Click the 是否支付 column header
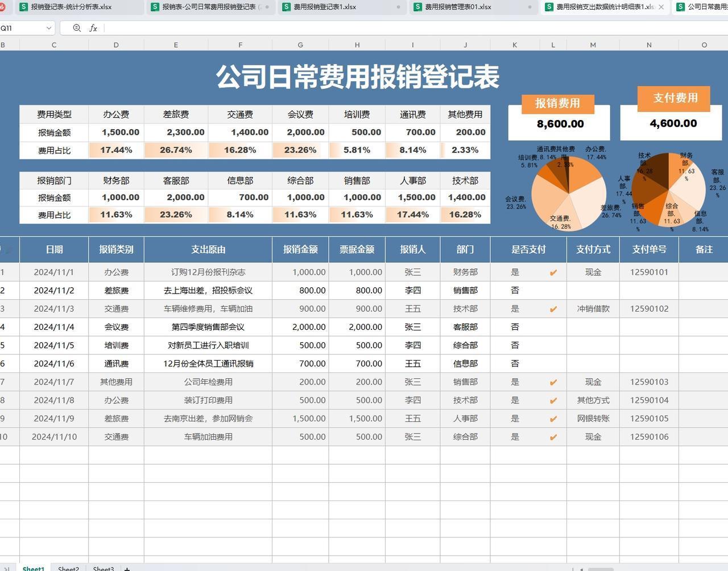The image size is (728, 571). tap(528, 249)
